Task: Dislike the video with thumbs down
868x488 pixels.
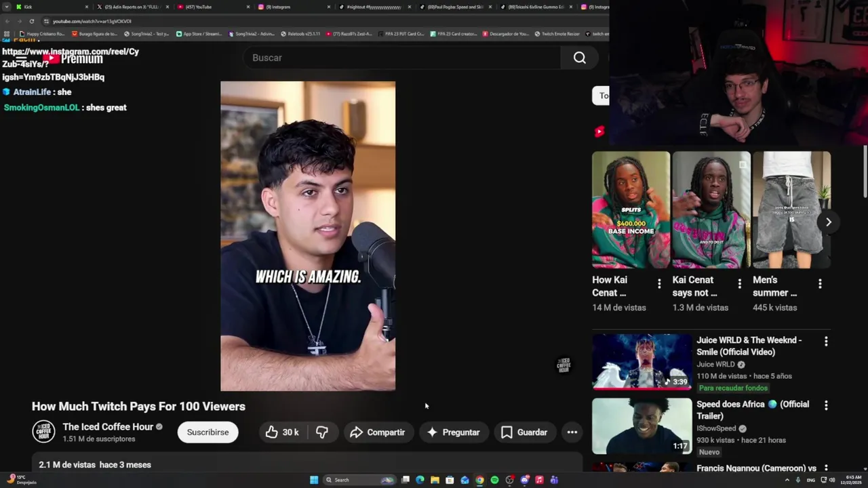Action: tap(322, 432)
